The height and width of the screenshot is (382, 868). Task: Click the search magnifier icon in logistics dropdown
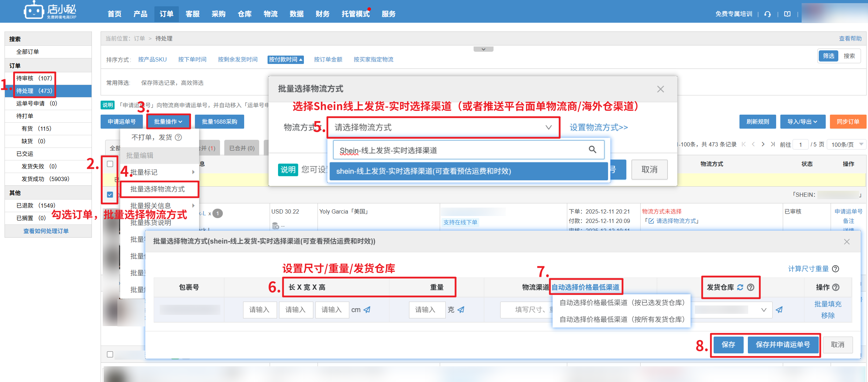pos(592,150)
